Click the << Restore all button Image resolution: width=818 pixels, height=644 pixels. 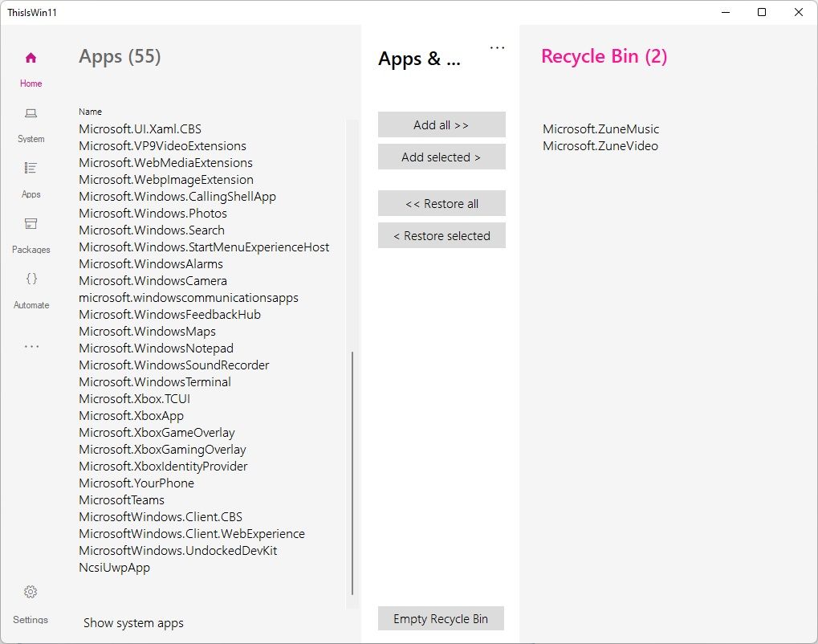[442, 203]
